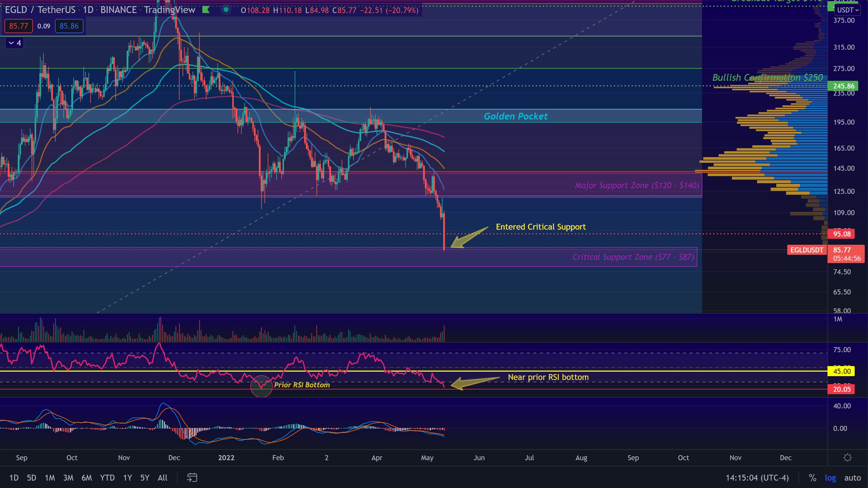Select the 1D time range
868x488 pixels.
coord(14,478)
